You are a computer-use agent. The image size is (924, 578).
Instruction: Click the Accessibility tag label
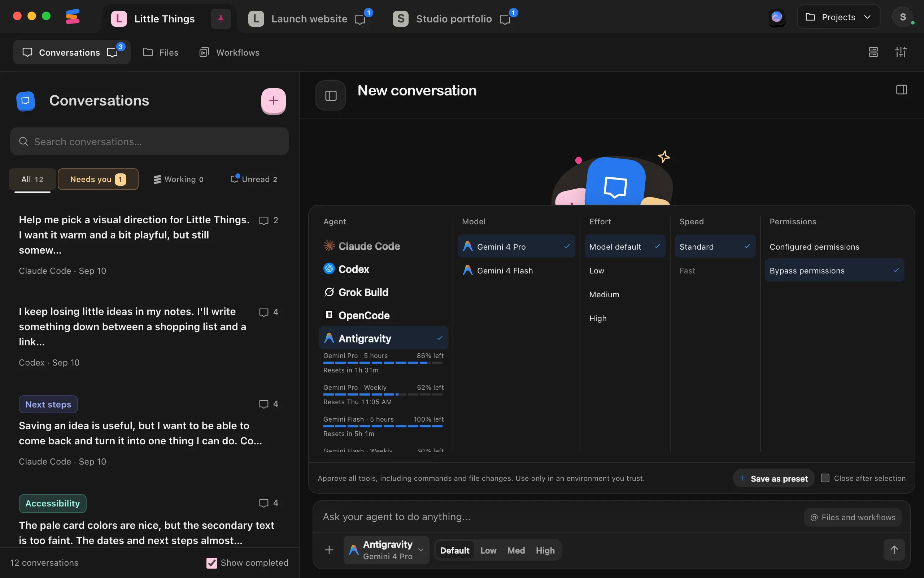pos(53,504)
